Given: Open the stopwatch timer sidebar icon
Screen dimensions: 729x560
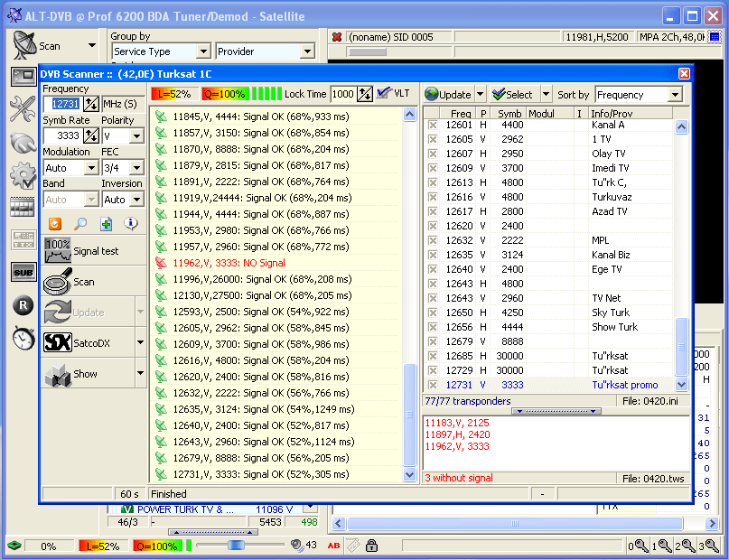Looking at the screenshot, I should (x=23, y=338).
